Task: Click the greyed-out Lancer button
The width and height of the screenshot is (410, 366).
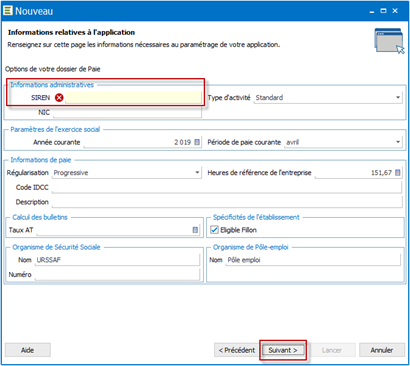Action: pos(332,350)
